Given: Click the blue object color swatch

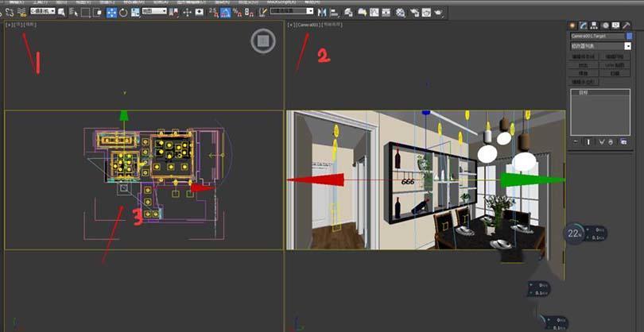Looking at the screenshot, I should (629, 36).
